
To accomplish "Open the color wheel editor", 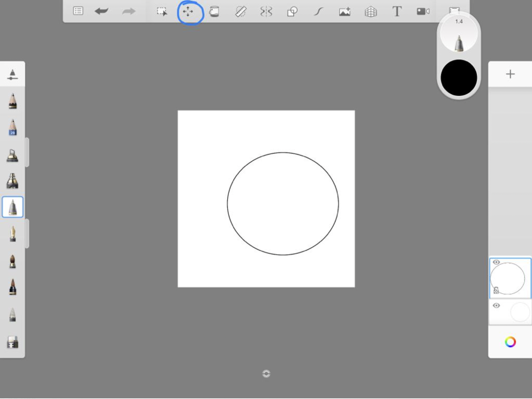I will point(510,342).
